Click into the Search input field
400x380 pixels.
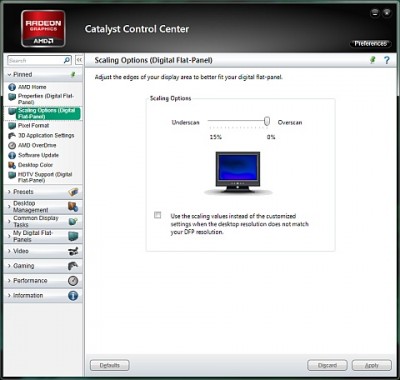[x=35, y=60]
